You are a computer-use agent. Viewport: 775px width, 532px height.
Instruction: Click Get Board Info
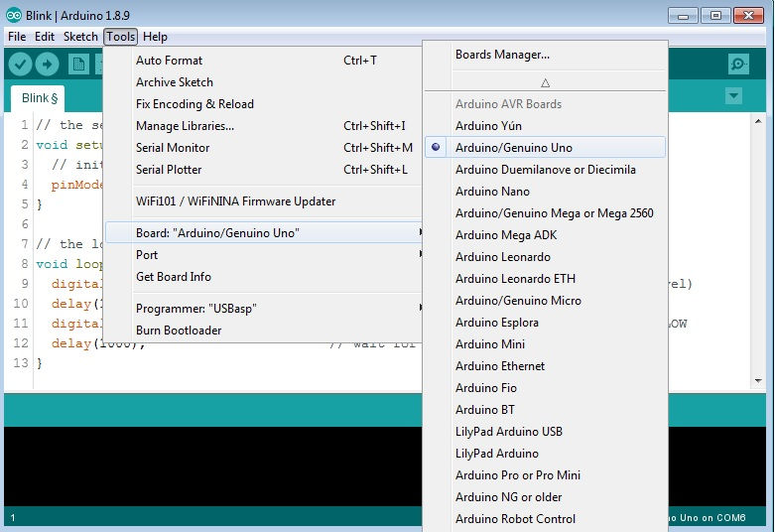264,276
